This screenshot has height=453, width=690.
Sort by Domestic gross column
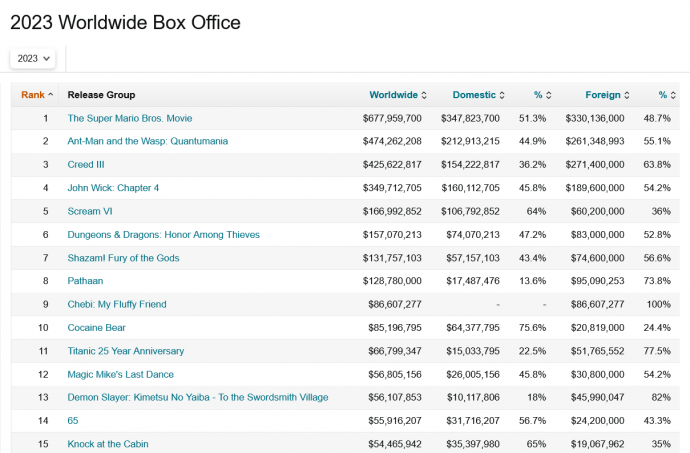[478, 95]
